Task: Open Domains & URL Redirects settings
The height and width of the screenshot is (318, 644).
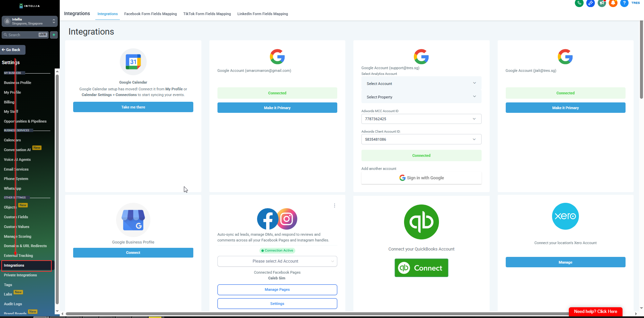Action: [x=25, y=246]
